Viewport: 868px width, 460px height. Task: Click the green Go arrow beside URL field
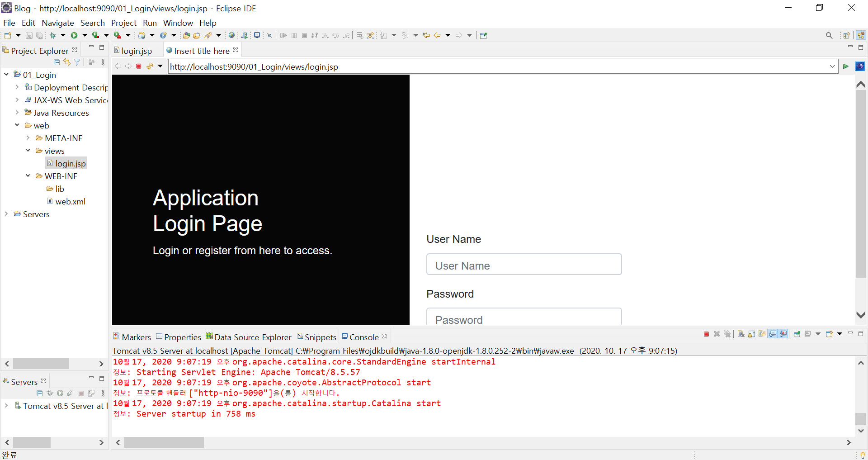coord(845,66)
